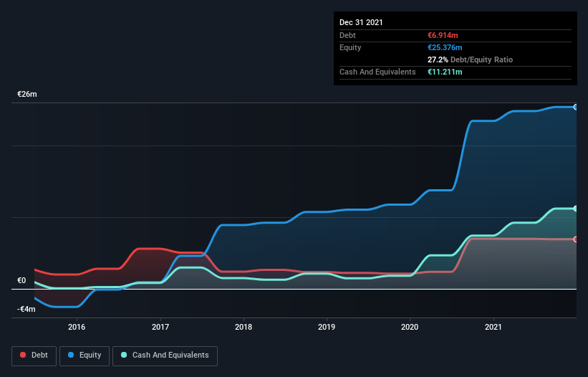Toggle Cash And Equivalents legend button
The image size is (588, 377).
click(165, 355)
